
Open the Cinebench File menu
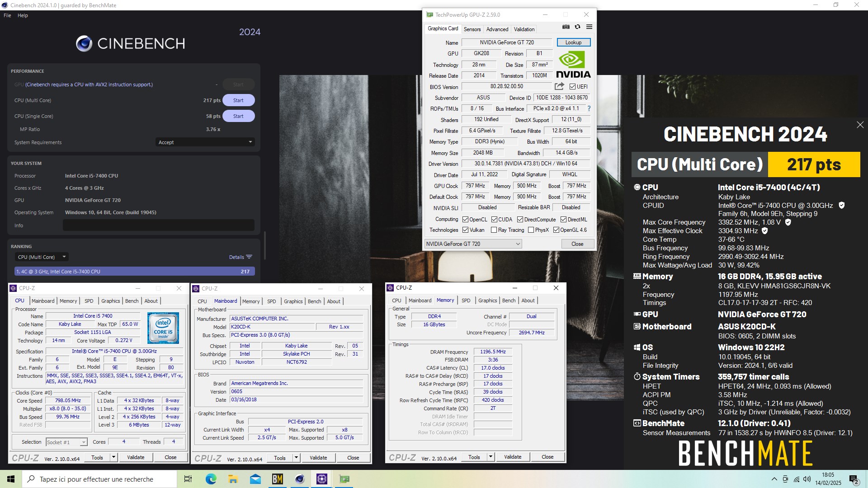click(x=7, y=15)
